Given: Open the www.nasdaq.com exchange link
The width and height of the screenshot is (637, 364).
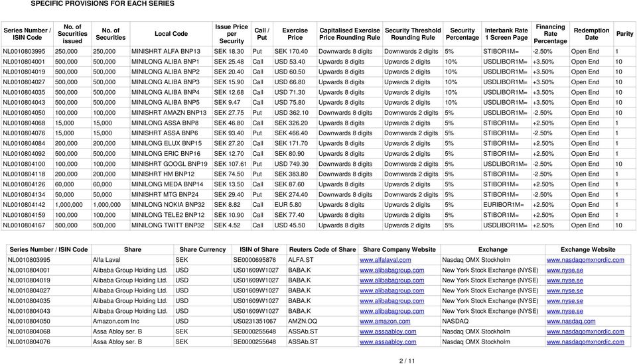Looking at the screenshot, I should [x=571, y=322].
